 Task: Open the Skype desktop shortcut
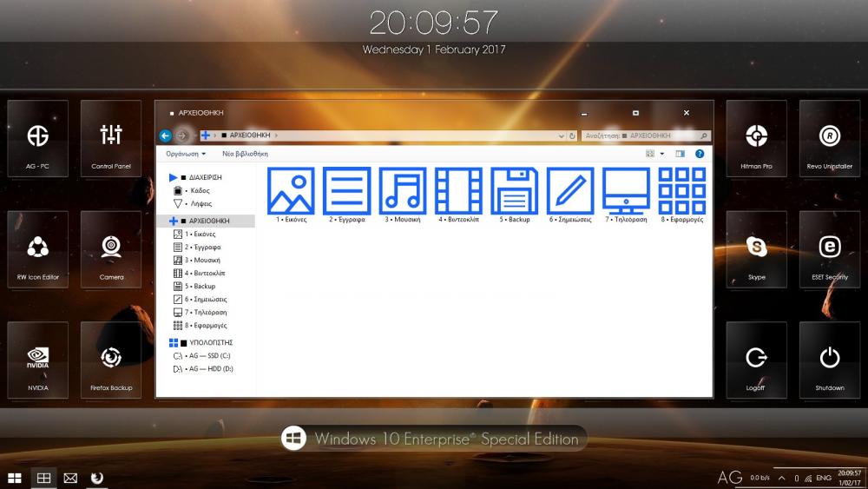756,249
